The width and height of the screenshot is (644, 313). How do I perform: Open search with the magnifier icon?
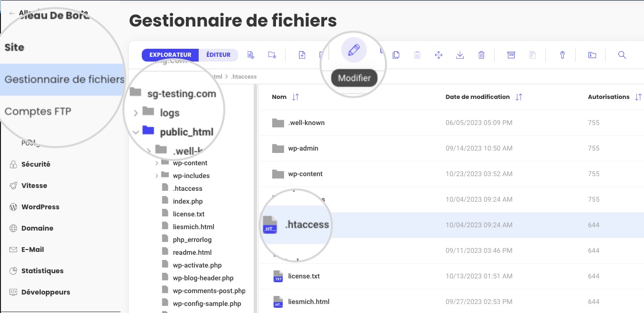(x=622, y=55)
